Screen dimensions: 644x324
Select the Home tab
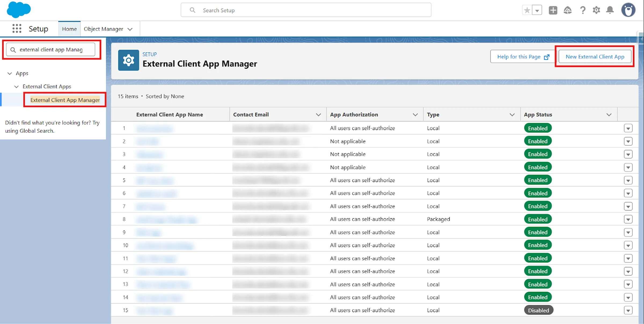(69, 29)
